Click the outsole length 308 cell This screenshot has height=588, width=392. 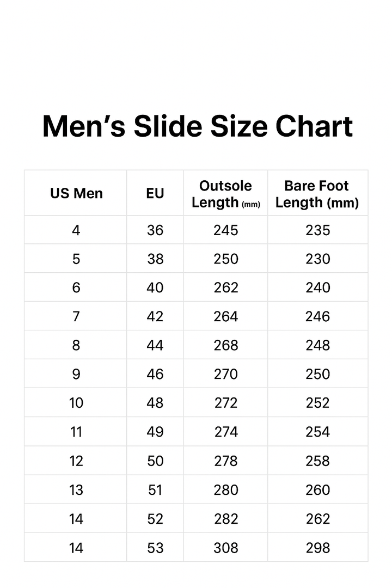click(225, 548)
